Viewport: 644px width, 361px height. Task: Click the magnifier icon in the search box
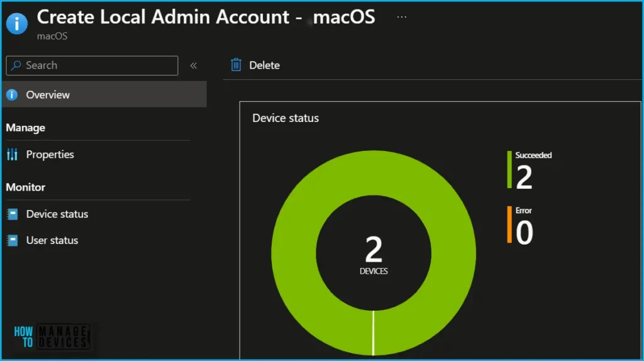(16, 65)
